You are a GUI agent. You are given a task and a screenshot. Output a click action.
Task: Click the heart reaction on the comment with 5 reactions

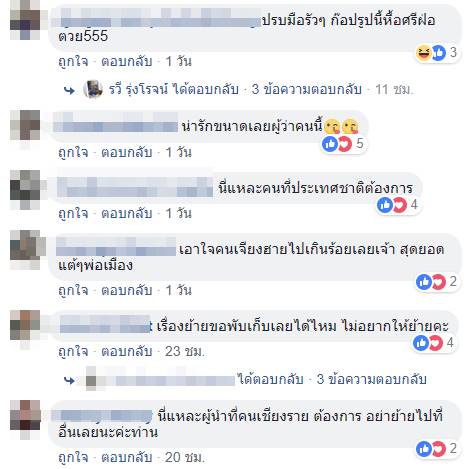click(x=345, y=144)
